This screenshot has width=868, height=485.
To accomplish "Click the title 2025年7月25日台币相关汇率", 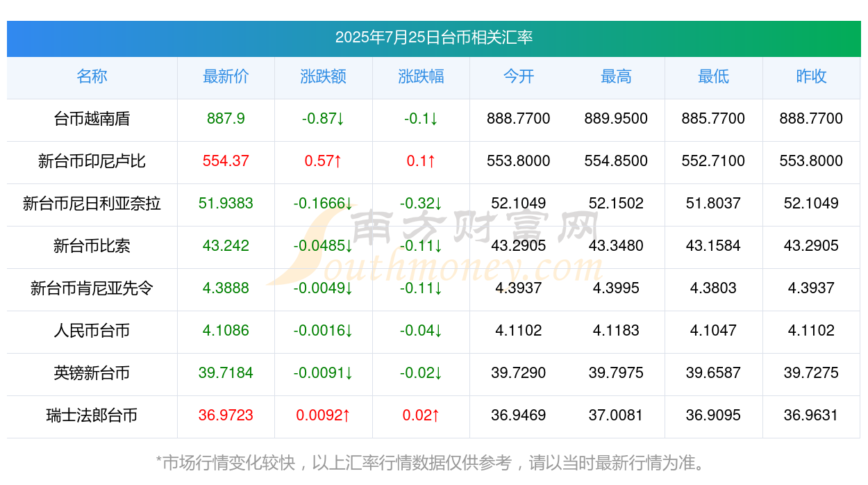I will [434, 38].
